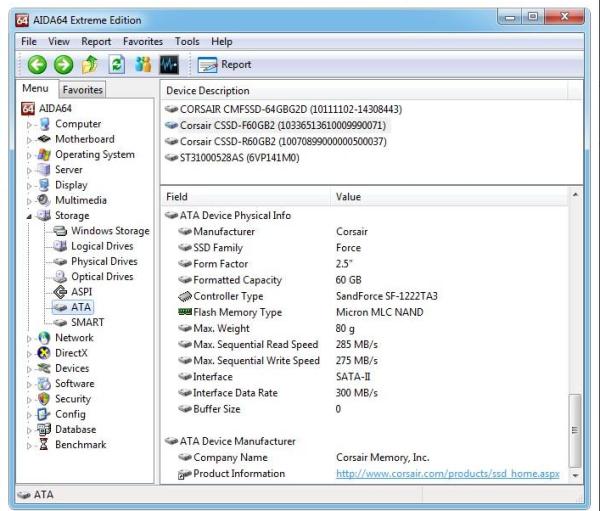This screenshot has height=511, width=600.
Task: Open the corsair.com product information link
Action: point(448,474)
